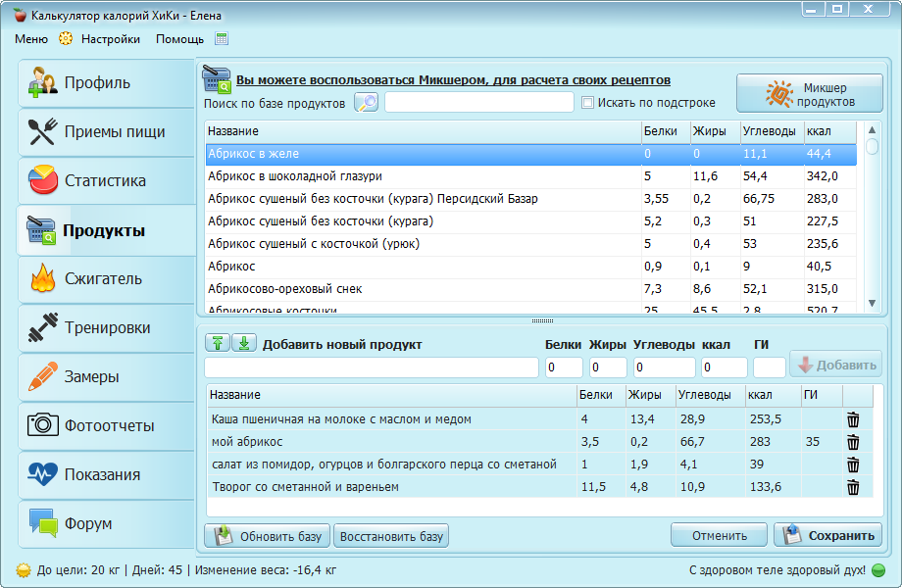Click the product search input field

coord(478,103)
